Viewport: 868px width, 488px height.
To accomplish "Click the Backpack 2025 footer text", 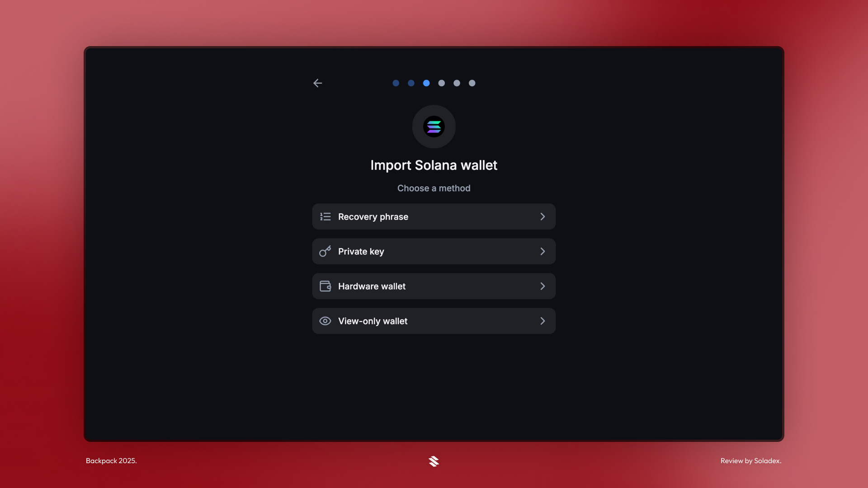I will point(111,461).
